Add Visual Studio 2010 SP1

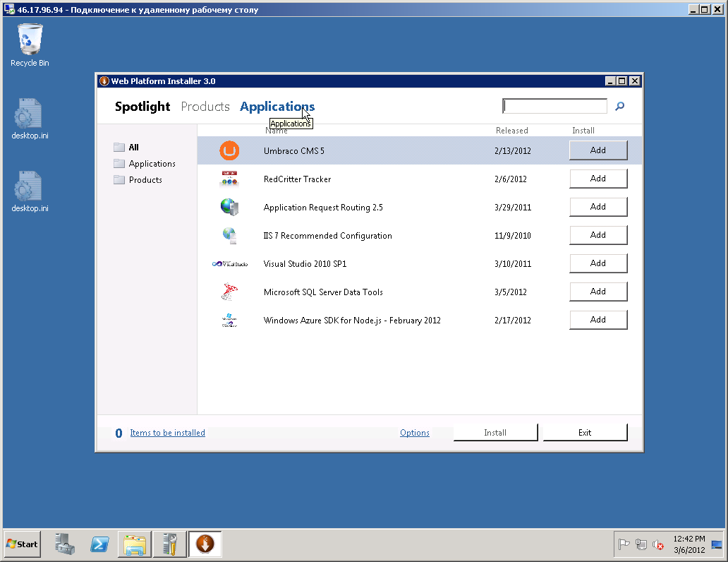pyautogui.click(x=598, y=263)
